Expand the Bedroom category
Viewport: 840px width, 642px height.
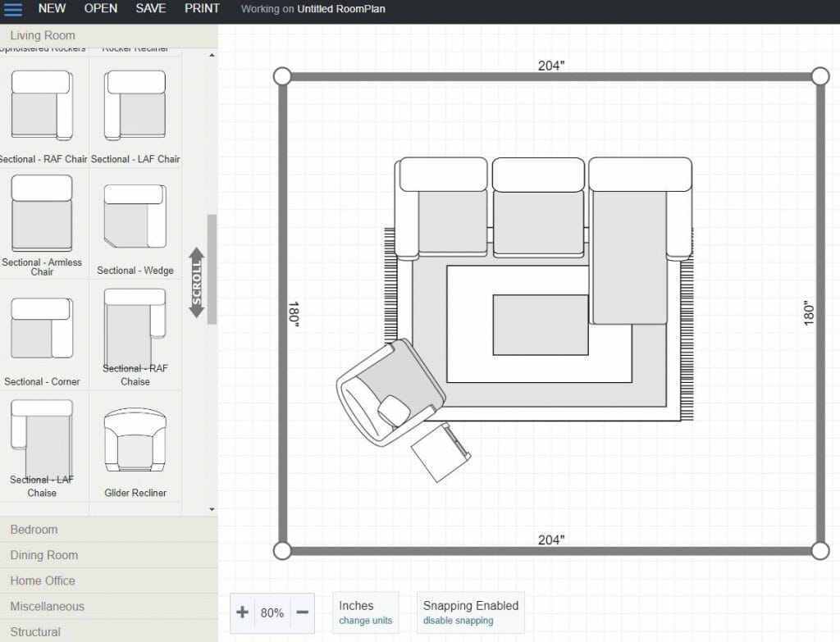pyautogui.click(x=34, y=530)
